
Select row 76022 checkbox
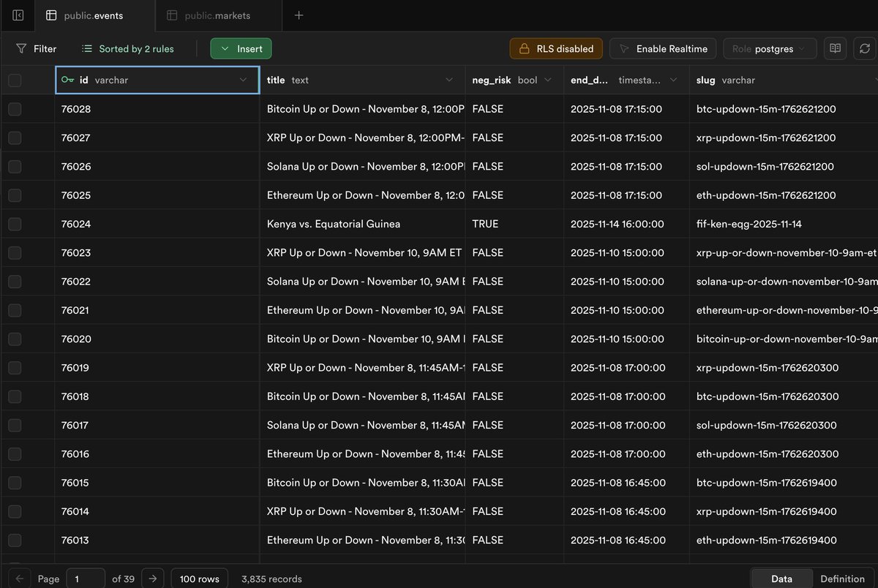click(15, 282)
